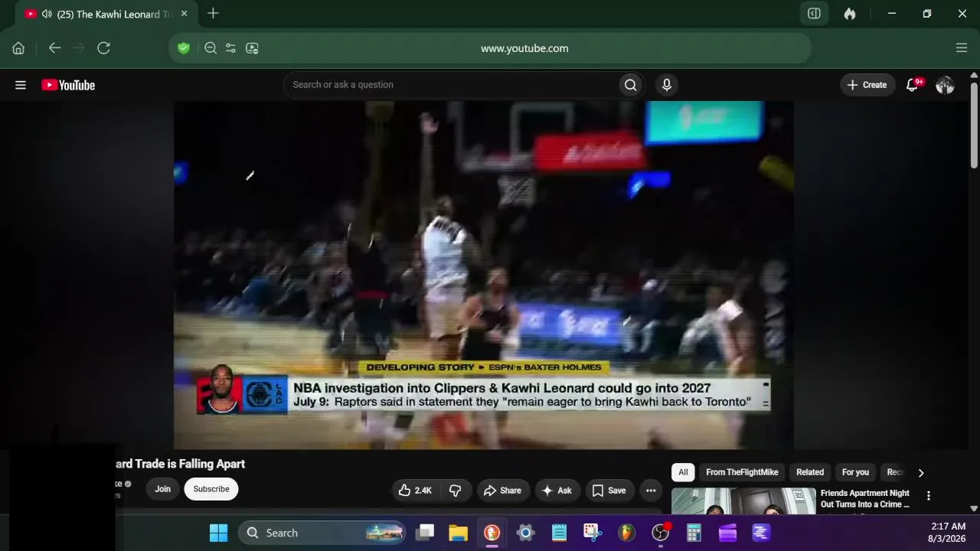
Task: Open the taskbar clock and date
Action: tap(948, 533)
